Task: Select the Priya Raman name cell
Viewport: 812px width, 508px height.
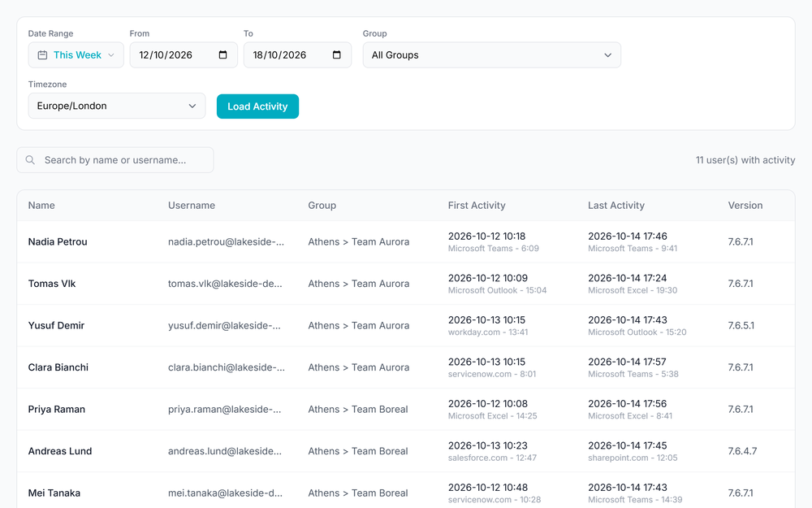Action: (57, 410)
